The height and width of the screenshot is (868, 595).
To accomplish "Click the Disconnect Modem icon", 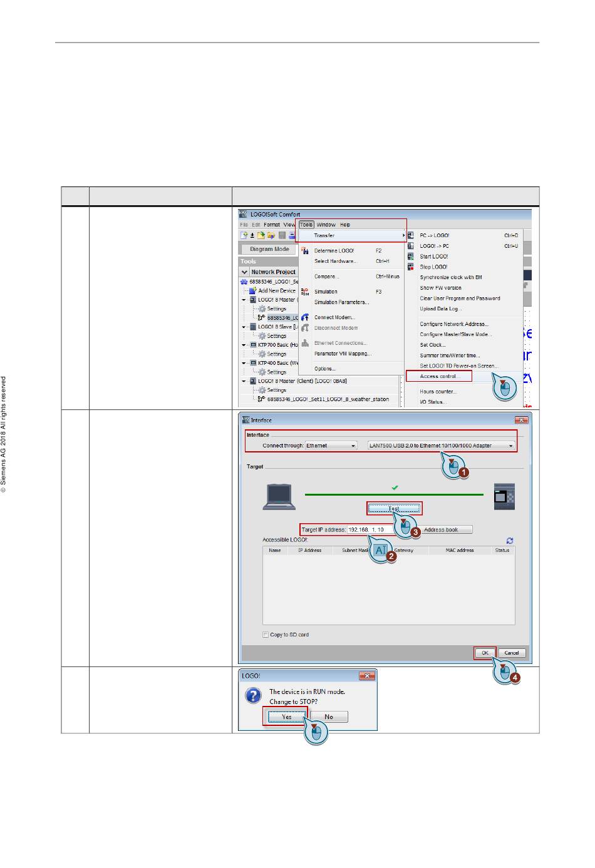I will [x=305, y=327].
